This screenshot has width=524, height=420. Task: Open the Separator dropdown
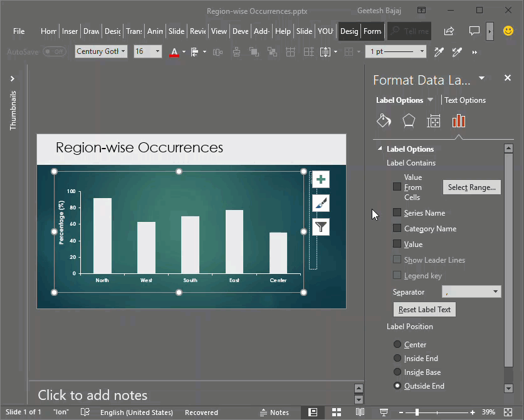pyautogui.click(x=471, y=291)
